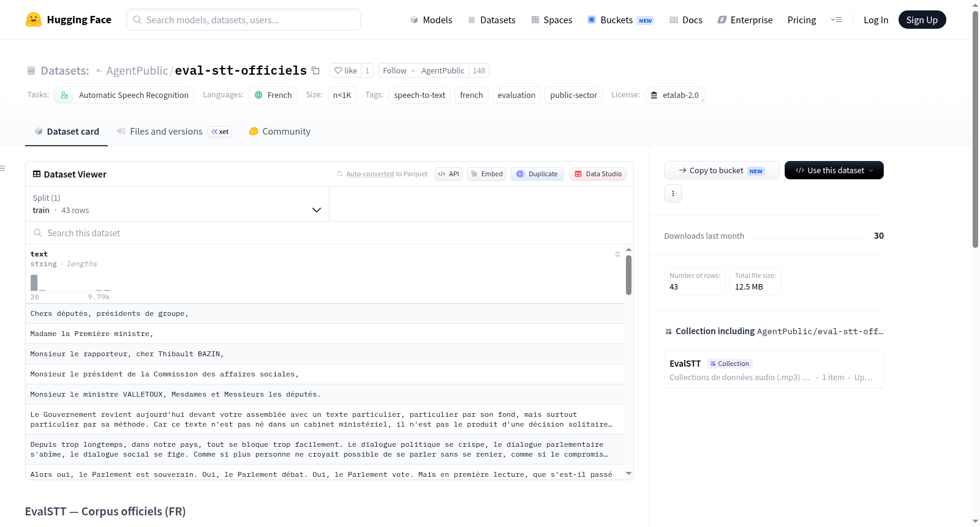The image size is (980, 527).
Task: Click the Sign Up button
Action: pos(922,20)
